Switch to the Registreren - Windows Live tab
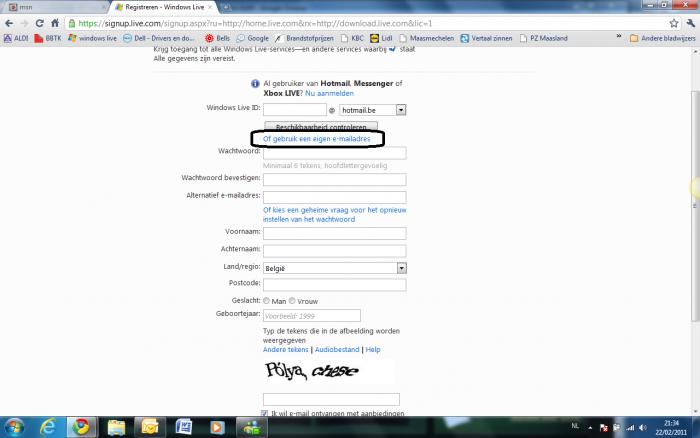This screenshot has height=438, width=700. pos(164,7)
